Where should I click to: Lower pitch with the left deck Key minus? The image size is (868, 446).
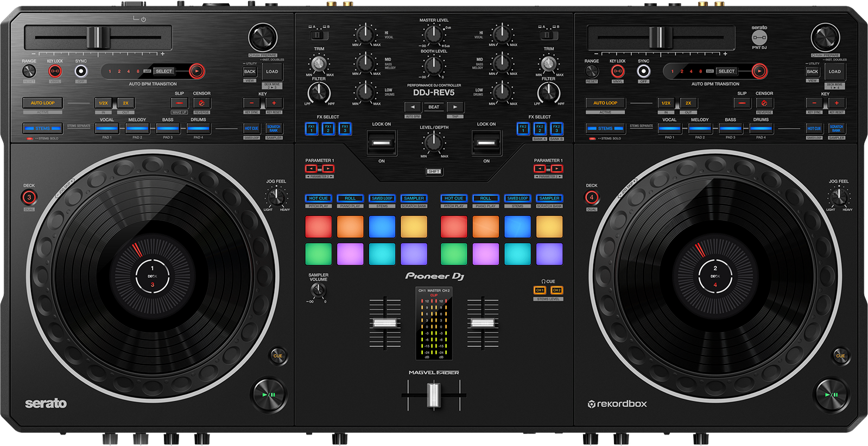pyautogui.click(x=252, y=103)
